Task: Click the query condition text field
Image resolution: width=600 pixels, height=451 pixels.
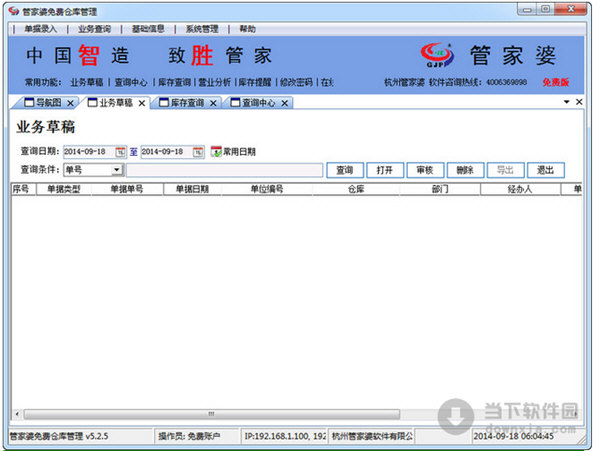Action: (x=225, y=170)
